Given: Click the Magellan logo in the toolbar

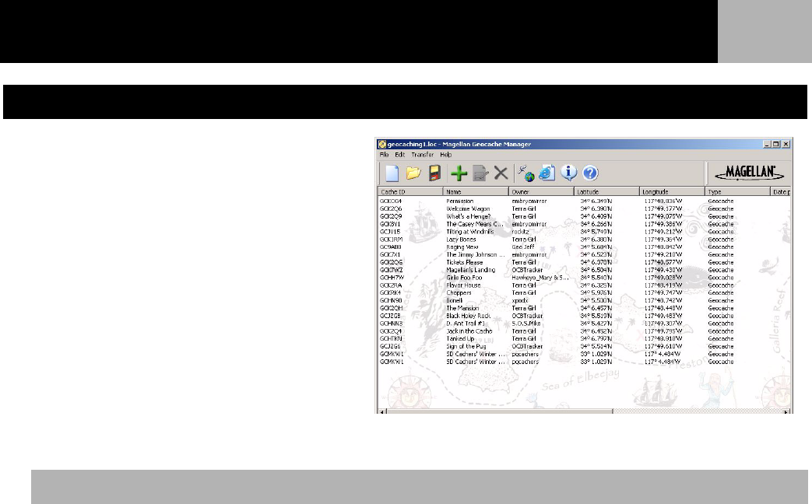Looking at the screenshot, I should tap(750, 173).
